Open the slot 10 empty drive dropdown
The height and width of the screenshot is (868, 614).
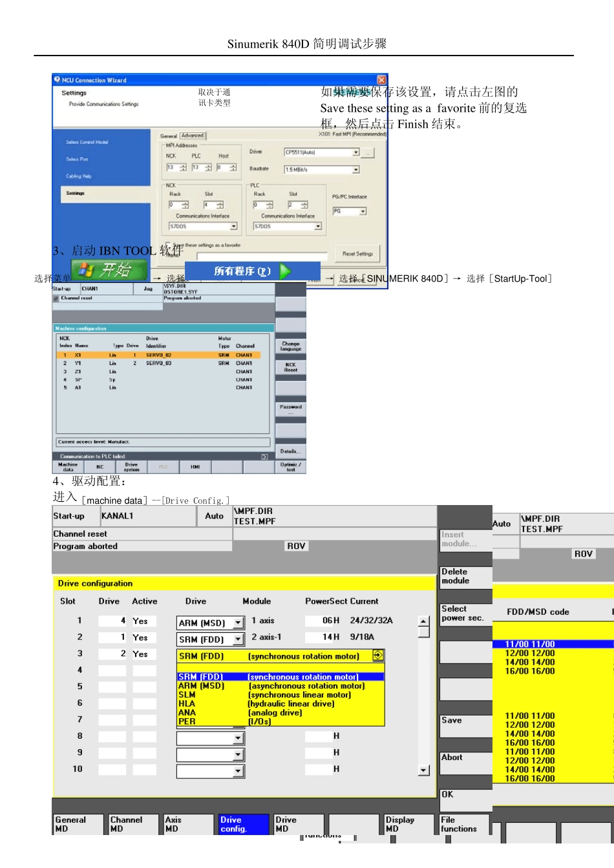[x=238, y=770]
